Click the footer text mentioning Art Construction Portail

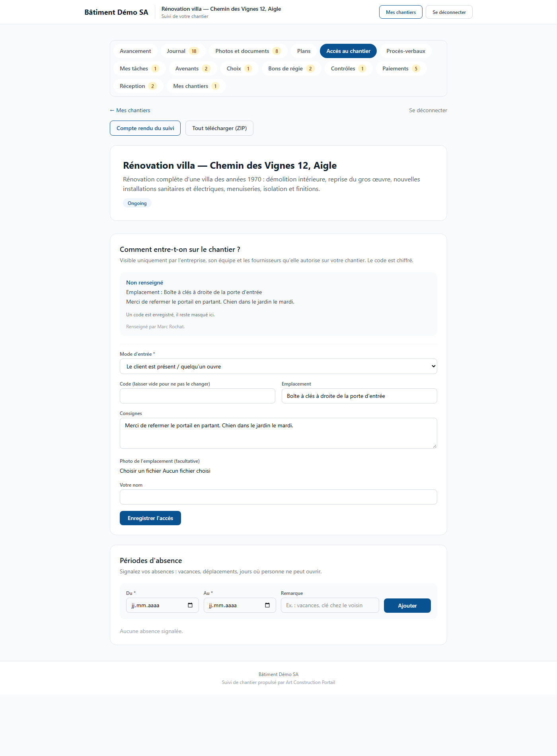point(278,682)
